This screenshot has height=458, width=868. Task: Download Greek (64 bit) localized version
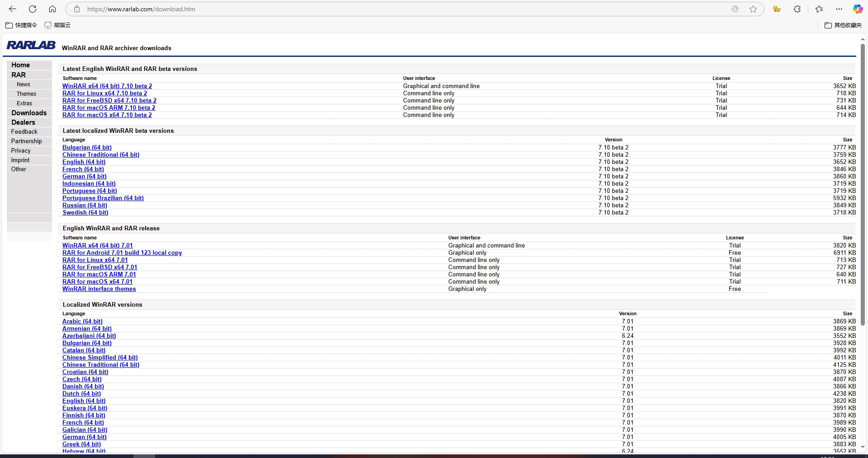click(81, 444)
